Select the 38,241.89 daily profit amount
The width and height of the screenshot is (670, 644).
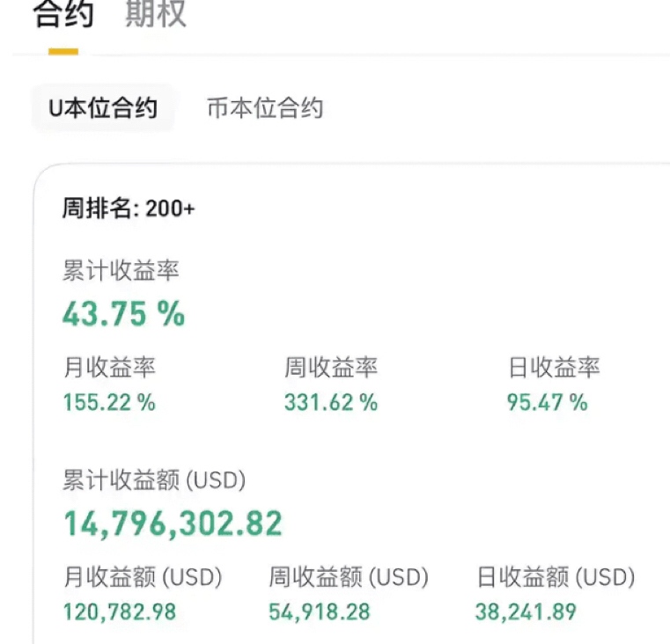coord(526,611)
